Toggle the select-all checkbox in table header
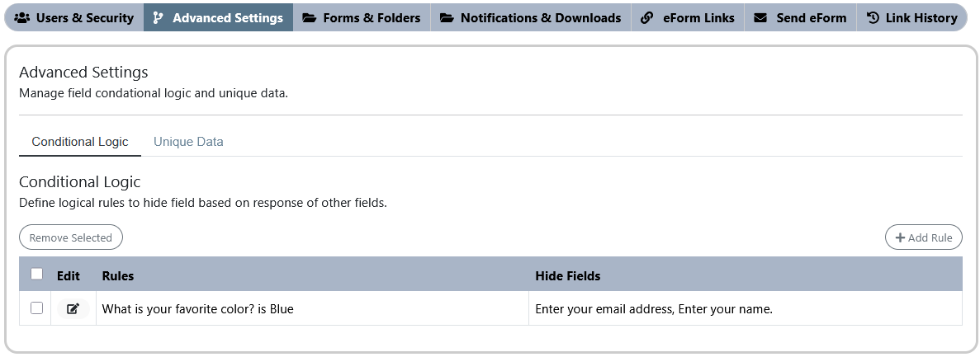Viewport: 980px width, 357px height. [x=37, y=274]
